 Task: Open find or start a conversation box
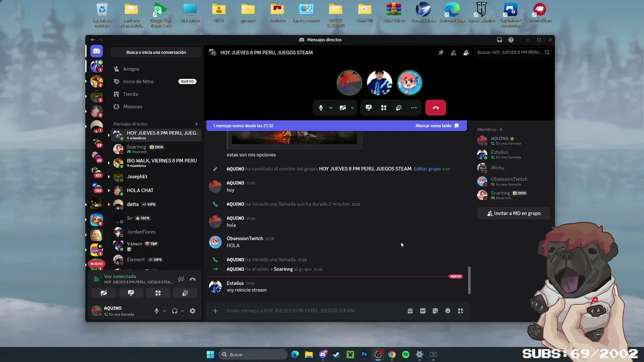tap(156, 52)
